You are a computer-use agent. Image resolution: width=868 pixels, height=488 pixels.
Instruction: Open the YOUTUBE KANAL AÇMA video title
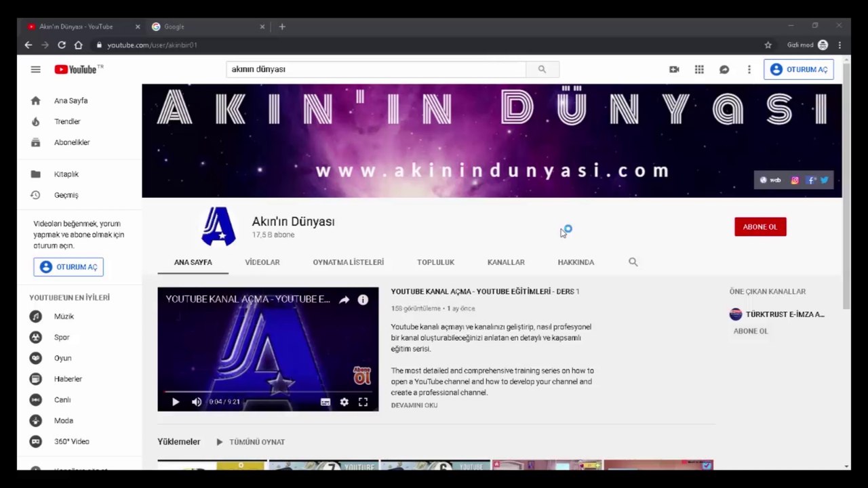485,291
